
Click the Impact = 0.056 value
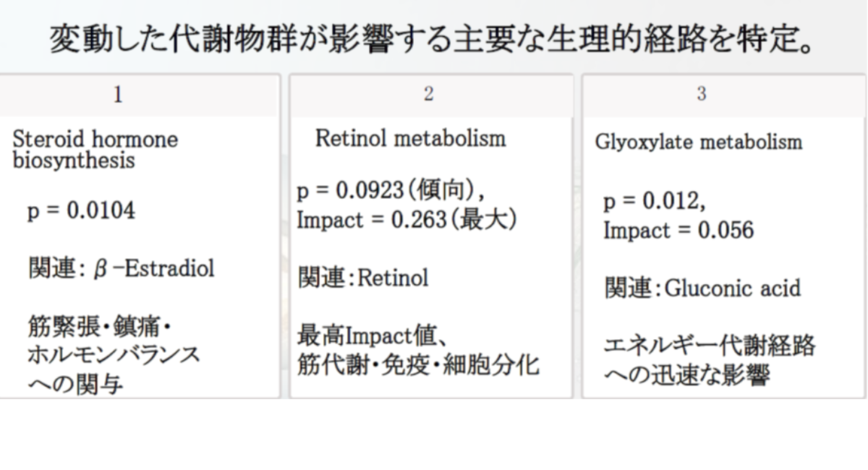point(678,230)
